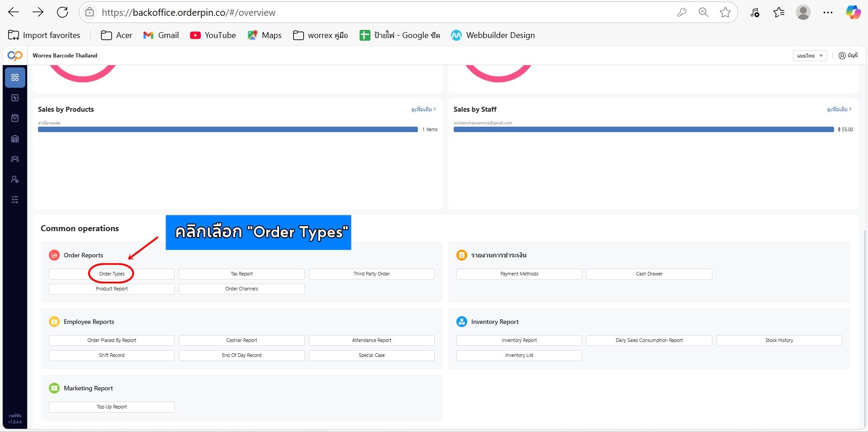This screenshot has height=432, width=868.
Task: Open the activity chart sidebar icon
Action: (x=15, y=98)
